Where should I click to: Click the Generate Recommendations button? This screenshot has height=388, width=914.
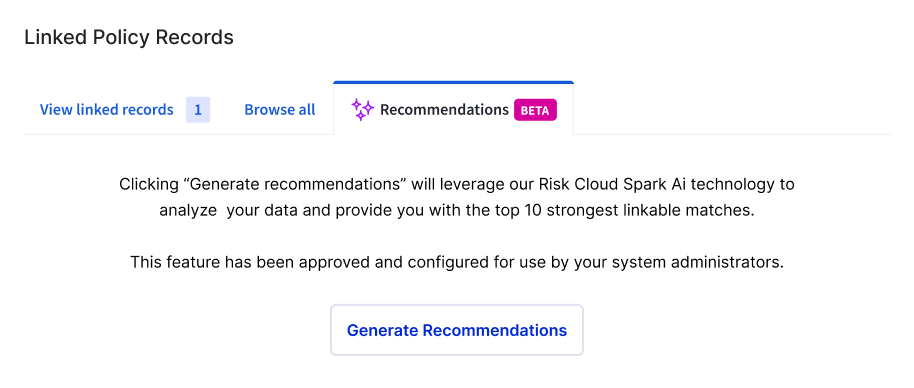coord(457,330)
